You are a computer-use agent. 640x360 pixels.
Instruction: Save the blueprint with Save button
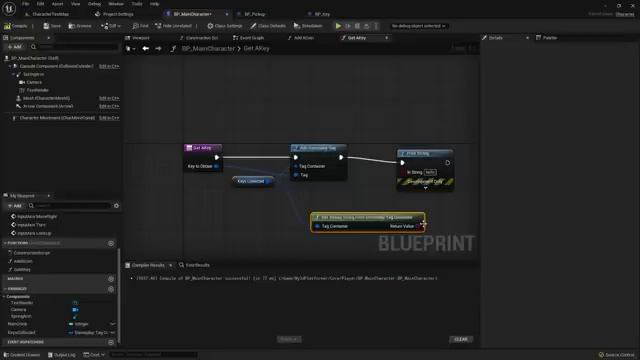coord(52,26)
